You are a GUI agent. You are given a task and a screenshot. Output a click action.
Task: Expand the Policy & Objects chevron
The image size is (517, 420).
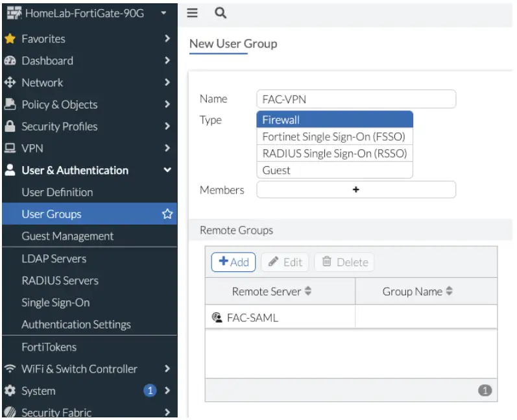pos(167,105)
